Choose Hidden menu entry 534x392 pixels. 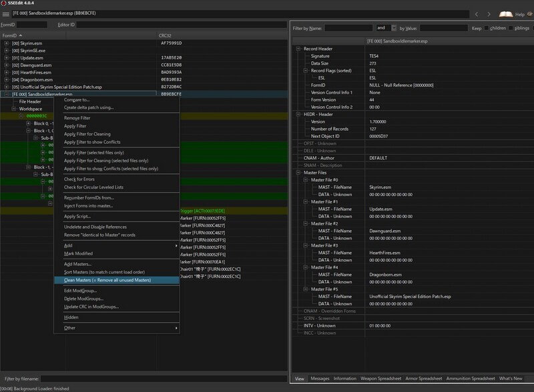[x=116, y=317]
